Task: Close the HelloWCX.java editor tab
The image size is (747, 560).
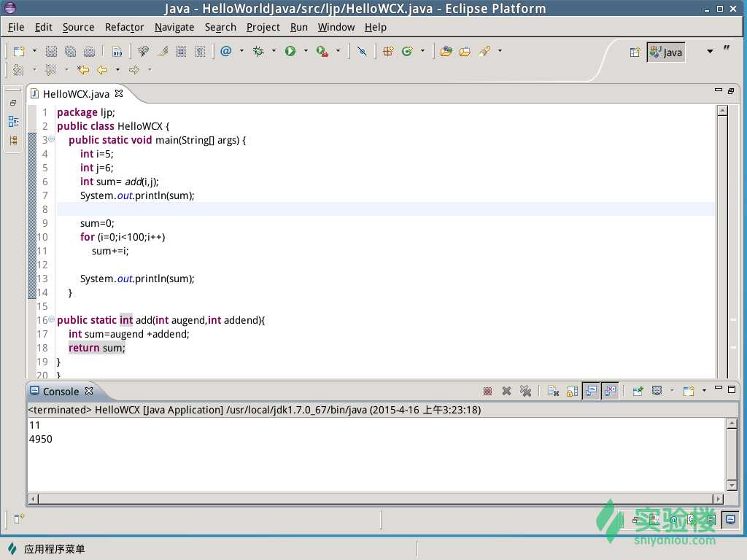Action: coord(119,93)
